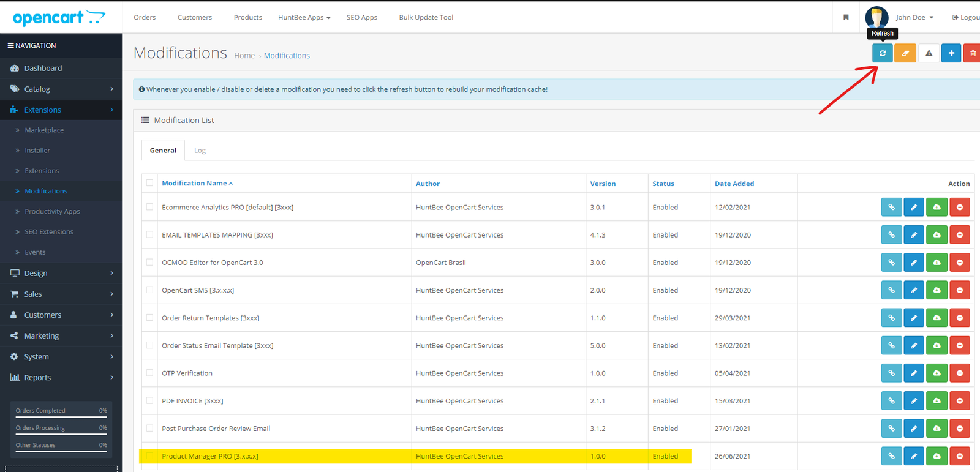980x472 pixels.
Task: Edit Ecommerce Analytics PRO with pencil icon
Action: (x=914, y=207)
